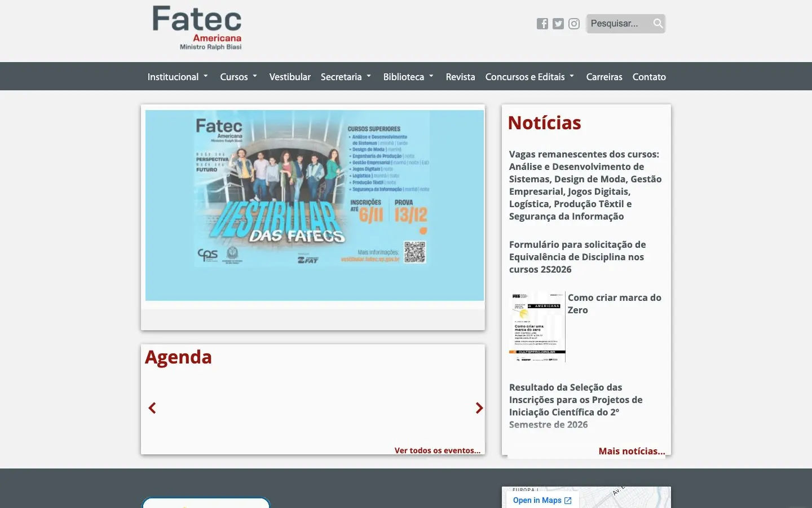Go to previous agenda event arrow

152,408
